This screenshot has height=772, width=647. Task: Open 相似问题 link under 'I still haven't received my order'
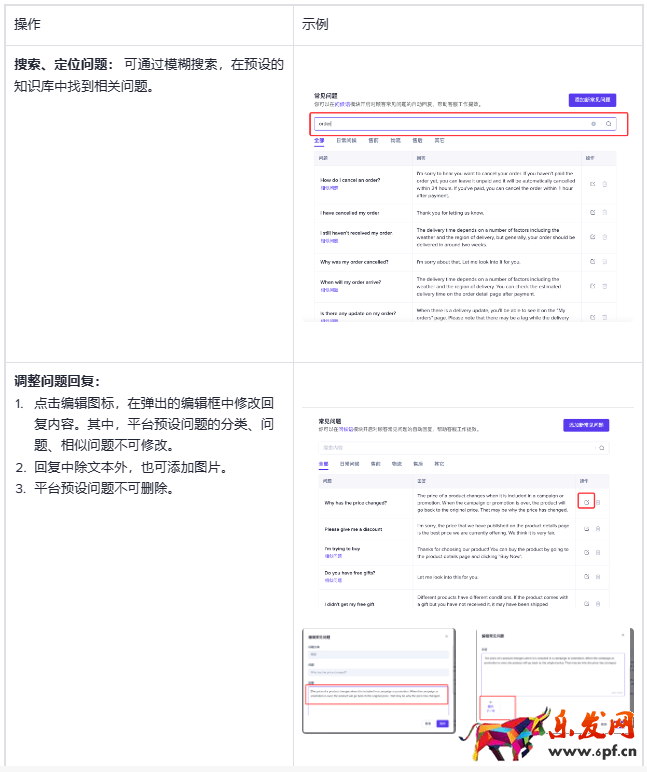[329, 241]
